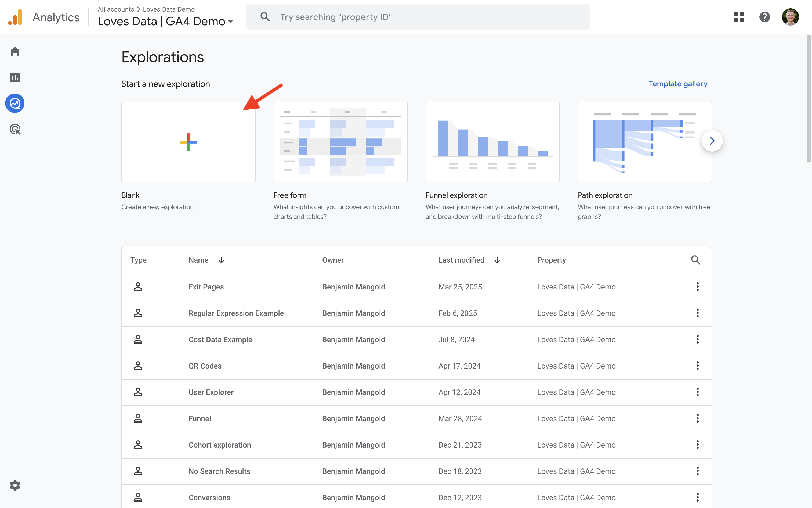
Task: Click the Blank template title text
Action: click(x=130, y=195)
